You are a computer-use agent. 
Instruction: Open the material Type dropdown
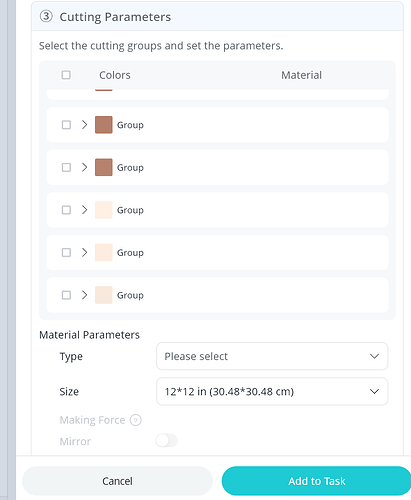pos(272,356)
